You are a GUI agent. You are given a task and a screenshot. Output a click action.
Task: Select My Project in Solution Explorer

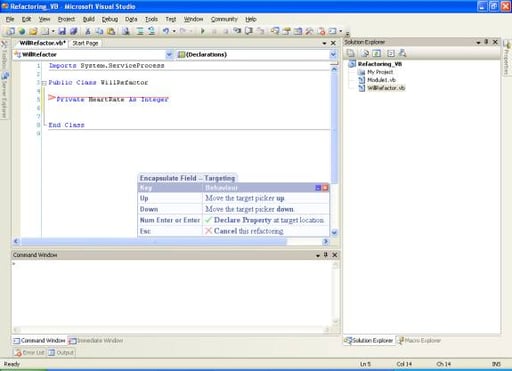380,72
